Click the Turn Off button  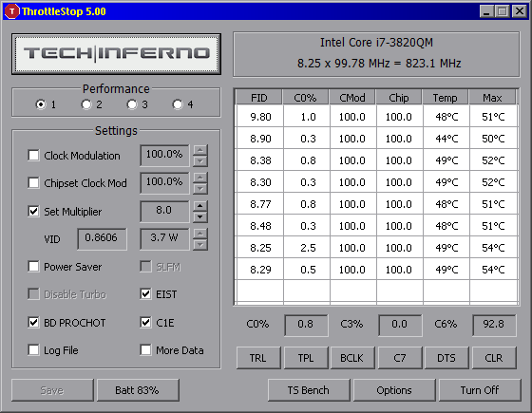point(480,390)
